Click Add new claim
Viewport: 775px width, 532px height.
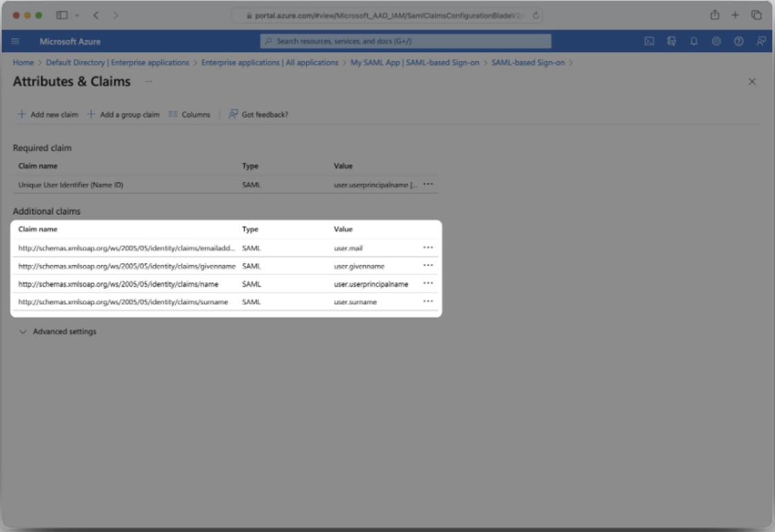click(x=48, y=114)
